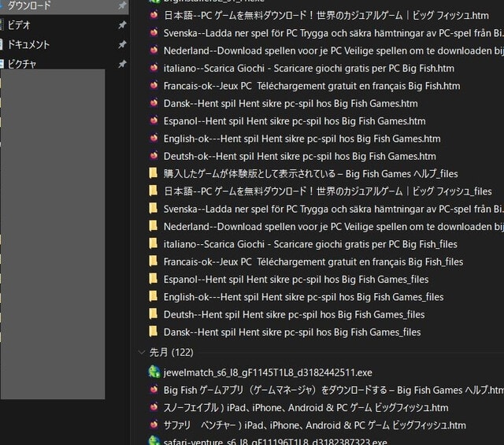Screen dimensions: 504x445
Task: Click the pin icon next to ビデオ
Action: point(122,24)
